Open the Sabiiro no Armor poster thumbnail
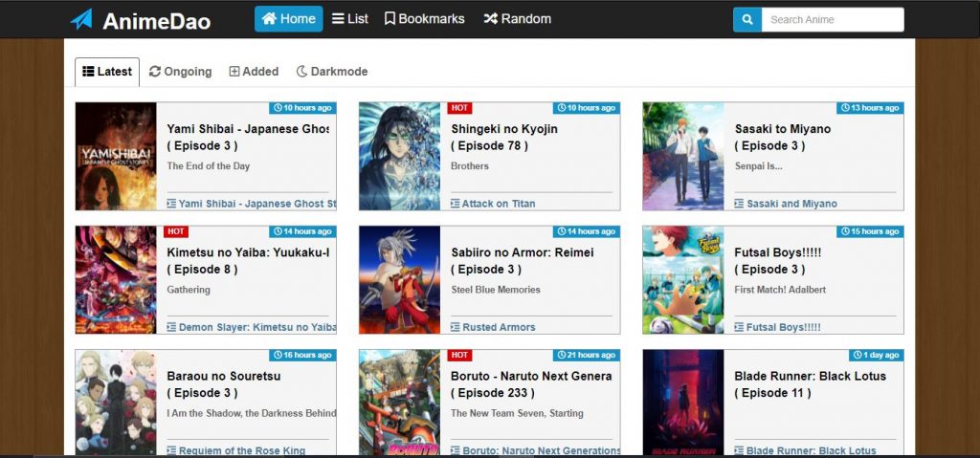The width and height of the screenshot is (980, 458). click(x=400, y=280)
